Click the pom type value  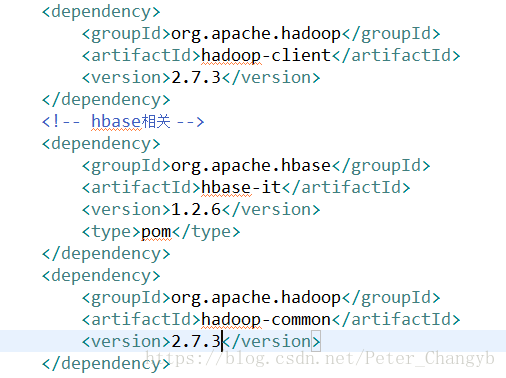tap(156, 232)
